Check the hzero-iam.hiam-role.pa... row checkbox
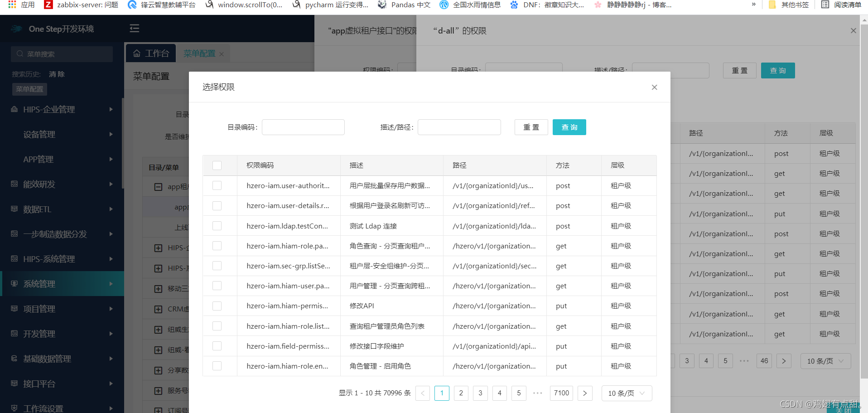Image resolution: width=868 pixels, height=413 pixels. (x=217, y=246)
